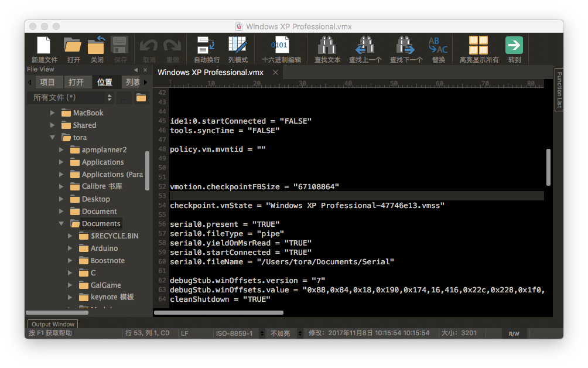This screenshot has height=368, width=588.
Task: Collapse the tora folder
Action: tap(53, 138)
